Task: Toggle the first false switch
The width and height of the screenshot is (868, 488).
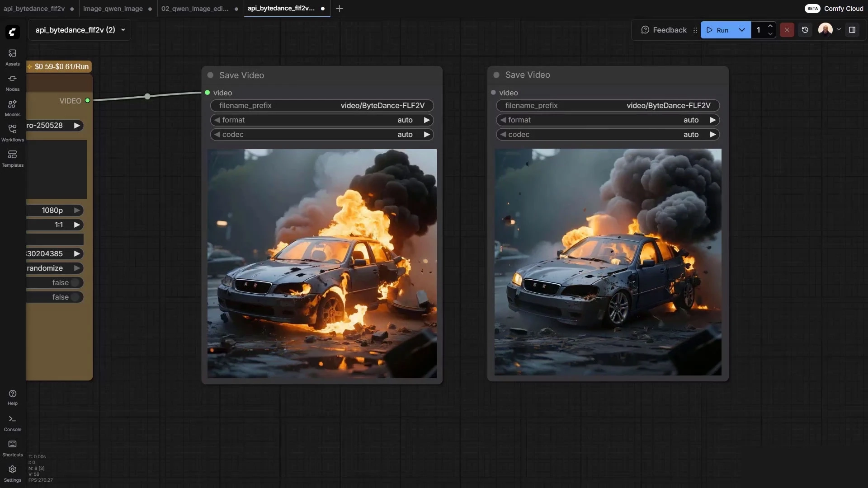Action: (x=75, y=282)
